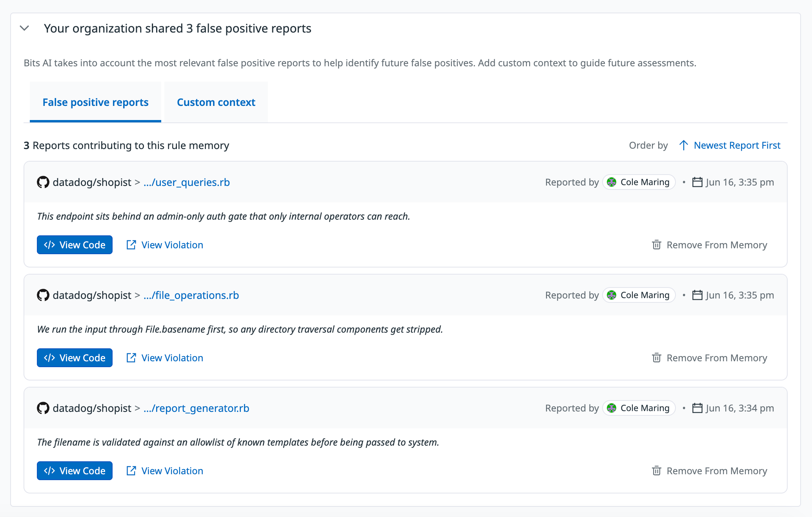Click the 'Your organization shared 3 false positive reports' heading
Viewport: 812px width, 517px height.
[177, 28]
